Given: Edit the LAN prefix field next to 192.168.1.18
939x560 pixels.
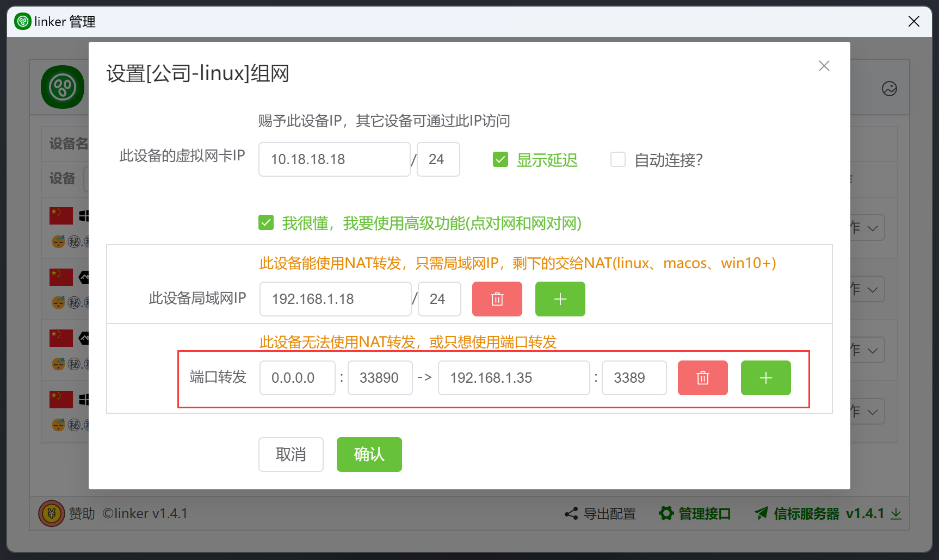Looking at the screenshot, I should click(x=440, y=299).
